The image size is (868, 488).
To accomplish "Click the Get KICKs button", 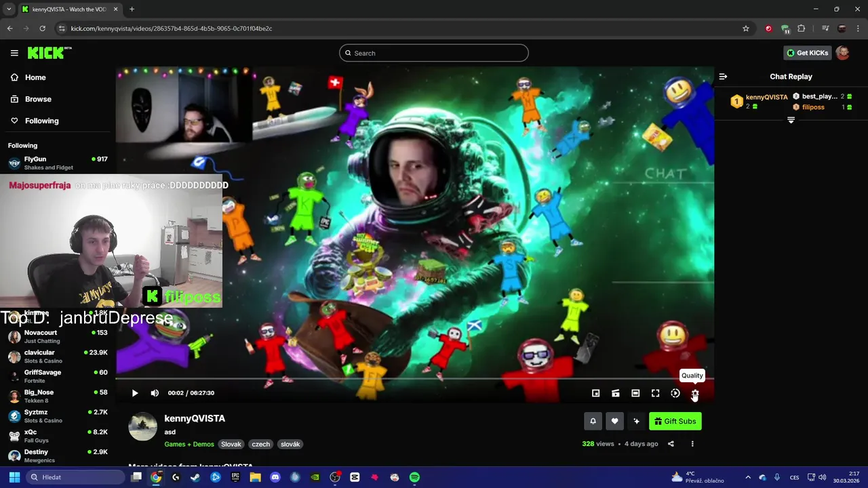I will (808, 53).
